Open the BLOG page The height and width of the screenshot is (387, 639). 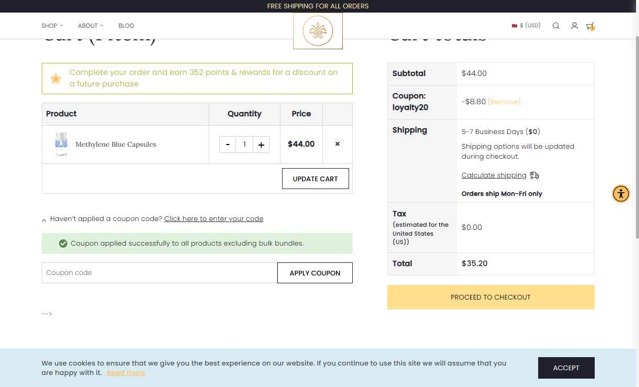click(x=126, y=25)
